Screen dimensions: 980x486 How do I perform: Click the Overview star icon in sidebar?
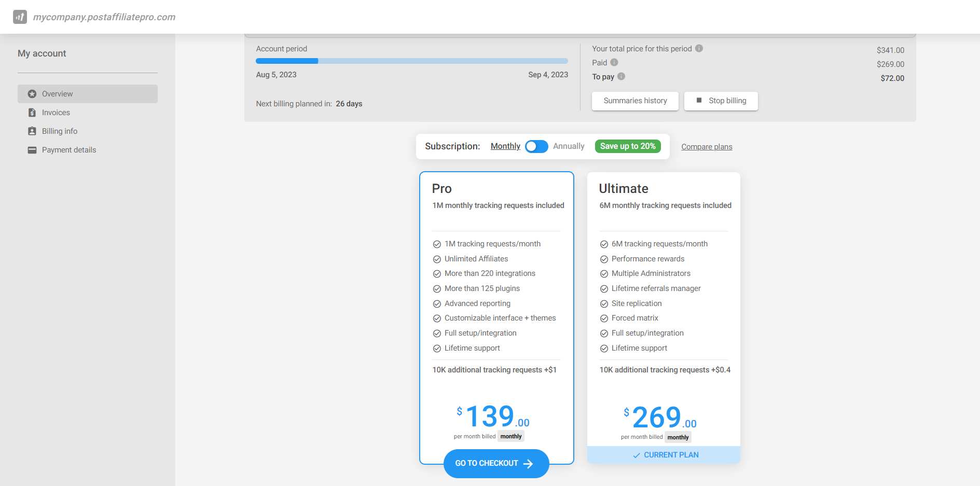pos(32,94)
